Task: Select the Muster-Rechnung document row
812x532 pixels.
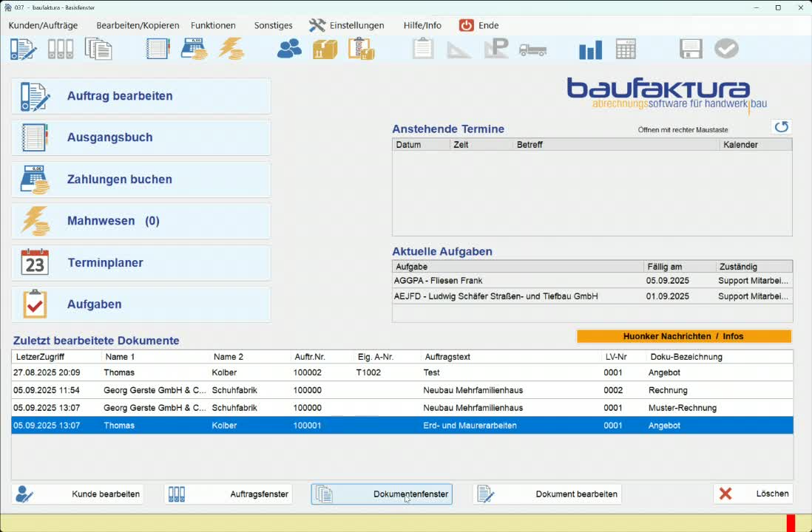Action: click(402, 408)
